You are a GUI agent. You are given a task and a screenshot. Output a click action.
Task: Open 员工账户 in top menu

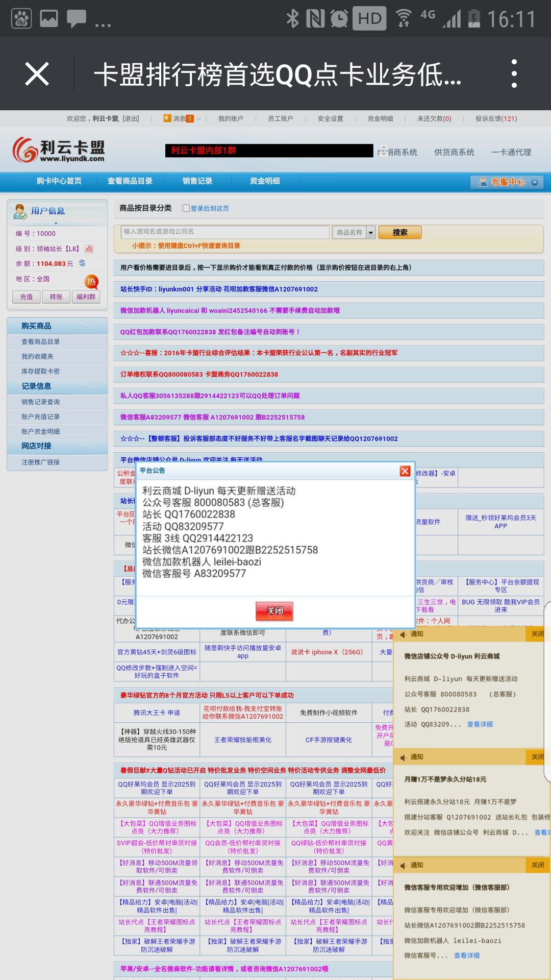click(281, 118)
